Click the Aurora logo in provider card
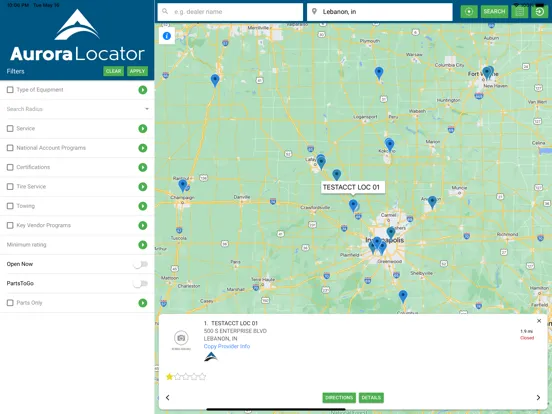 coord(211,357)
